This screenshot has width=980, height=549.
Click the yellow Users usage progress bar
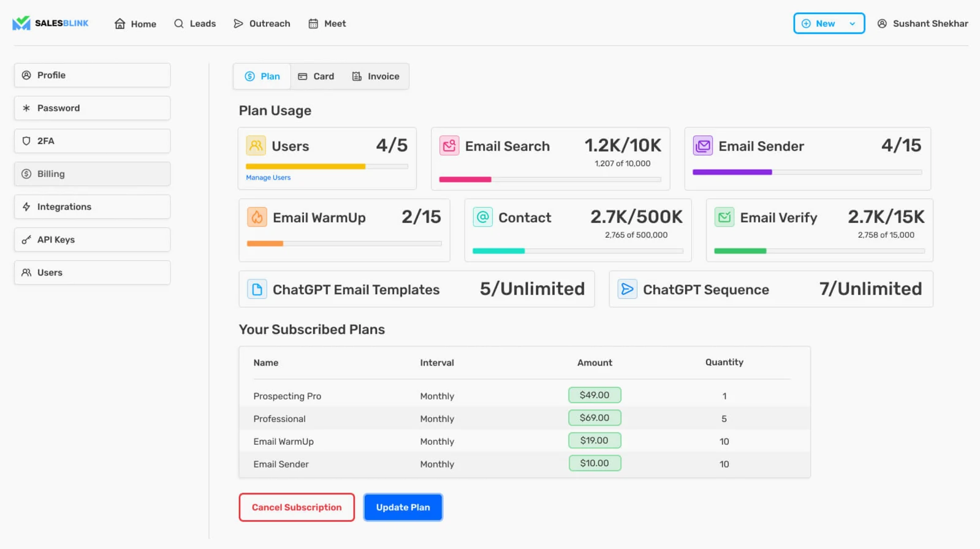327,166
